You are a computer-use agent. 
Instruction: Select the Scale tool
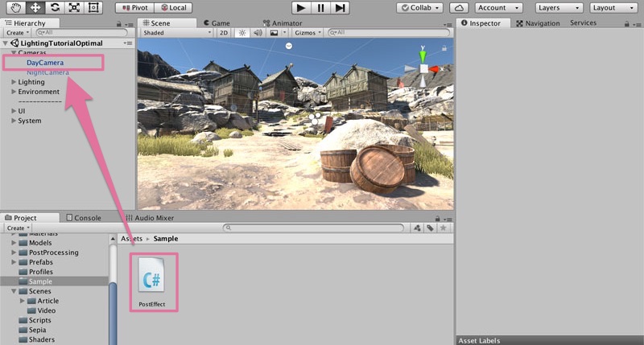pyautogui.click(x=74, y=7)
